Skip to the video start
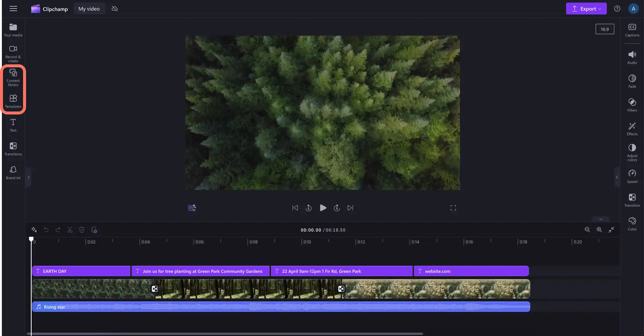Screen dimensions: 644x336 295,208
